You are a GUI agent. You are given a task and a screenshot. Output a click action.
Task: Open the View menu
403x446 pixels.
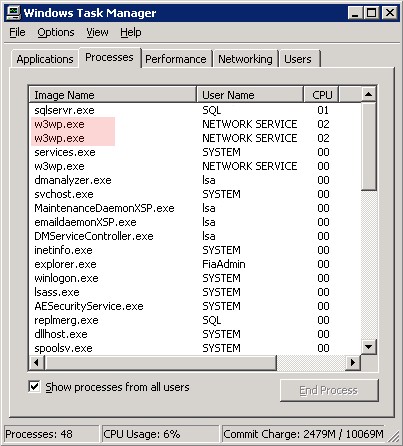click(97, 32)
